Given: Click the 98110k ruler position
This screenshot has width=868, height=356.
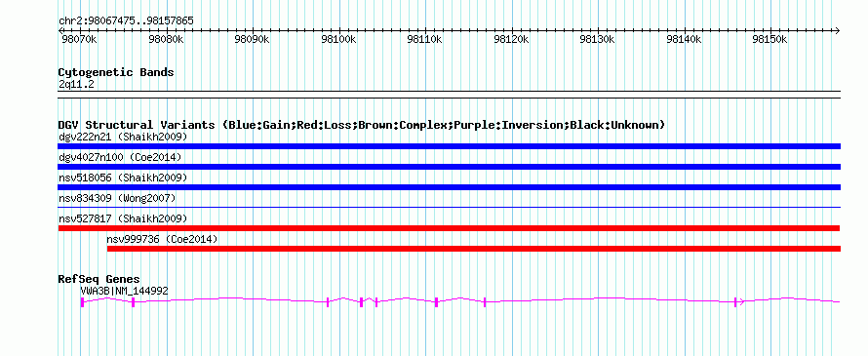Looking at the screenshot, I should [424, 39].
